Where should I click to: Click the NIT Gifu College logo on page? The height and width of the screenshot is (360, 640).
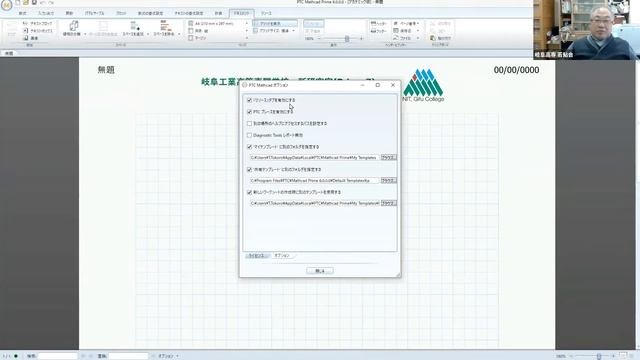(x=423, y=85)
